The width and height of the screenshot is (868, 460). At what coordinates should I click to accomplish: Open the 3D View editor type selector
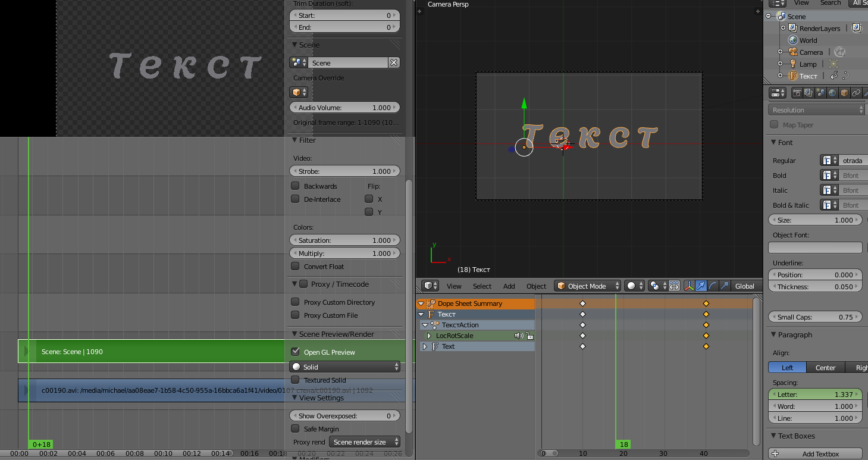tap(431, 286)
